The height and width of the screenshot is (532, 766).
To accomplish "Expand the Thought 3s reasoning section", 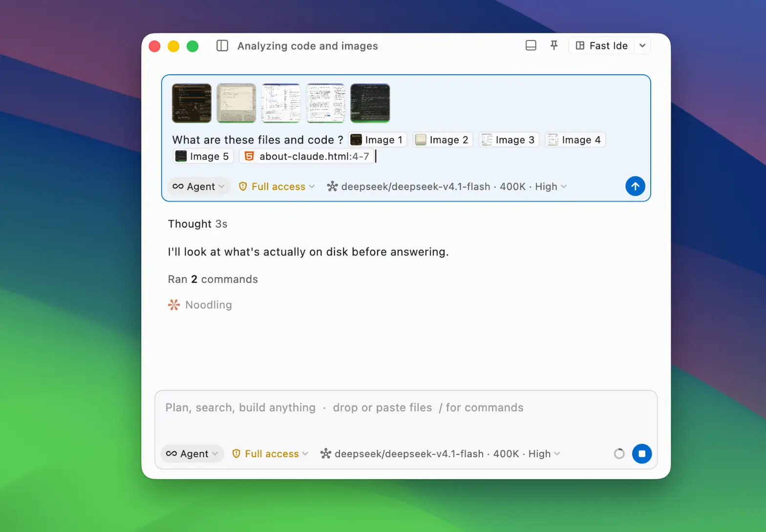I will (198, 224).
